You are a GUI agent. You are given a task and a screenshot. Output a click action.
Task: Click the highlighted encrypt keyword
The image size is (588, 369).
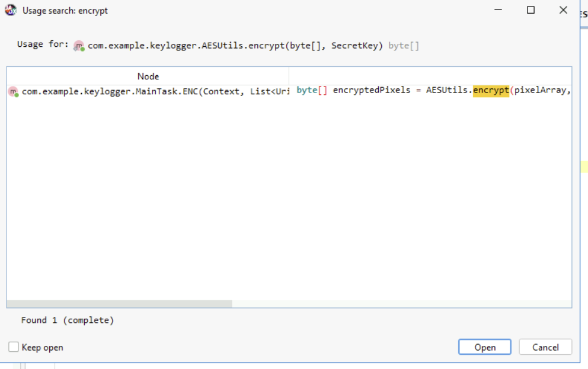491,91
